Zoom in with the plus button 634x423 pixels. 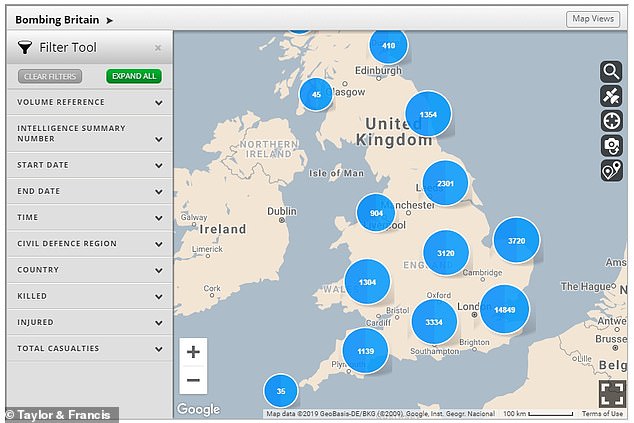tap(193, 352)
